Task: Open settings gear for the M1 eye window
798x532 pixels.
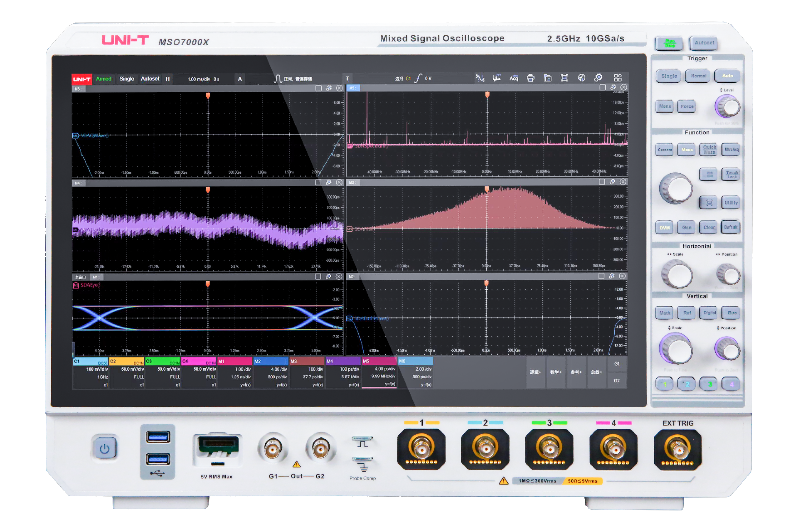Action: pyautogui.click(x=328, y=276)
